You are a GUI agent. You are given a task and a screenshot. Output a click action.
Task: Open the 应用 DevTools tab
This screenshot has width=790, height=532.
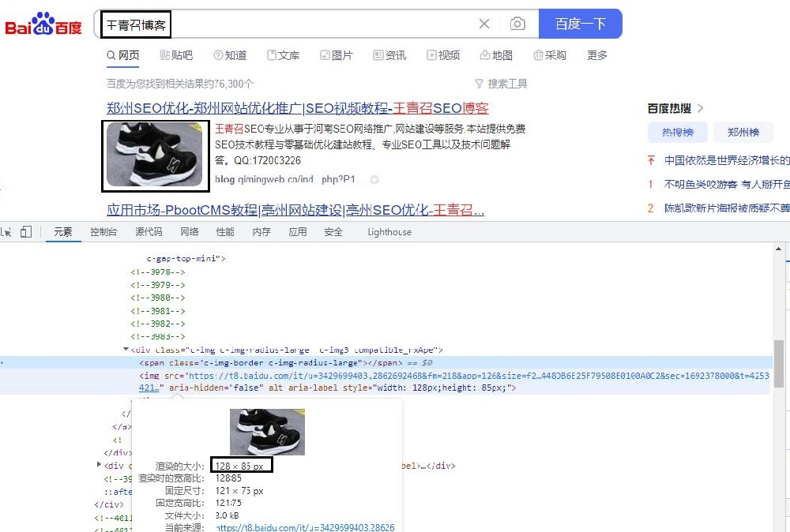point(297,232)
